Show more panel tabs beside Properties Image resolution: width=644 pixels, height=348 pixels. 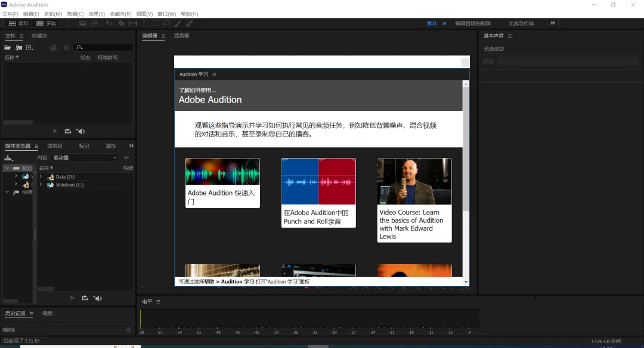(131, 145)
